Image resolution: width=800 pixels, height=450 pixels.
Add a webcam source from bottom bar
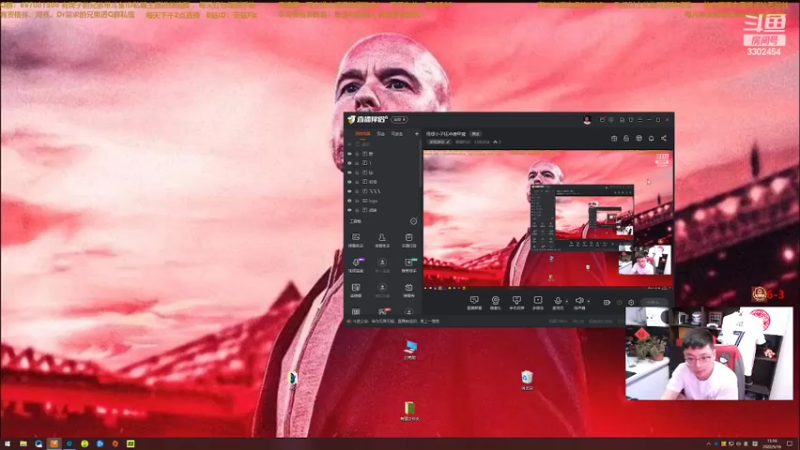point(495,303)
